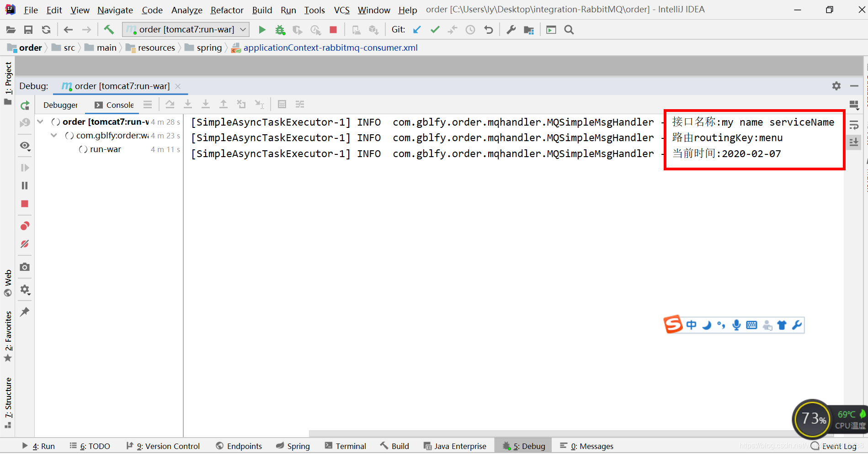Save all with the floppy disk icon

pyautogui.click(x=28, y=30)
